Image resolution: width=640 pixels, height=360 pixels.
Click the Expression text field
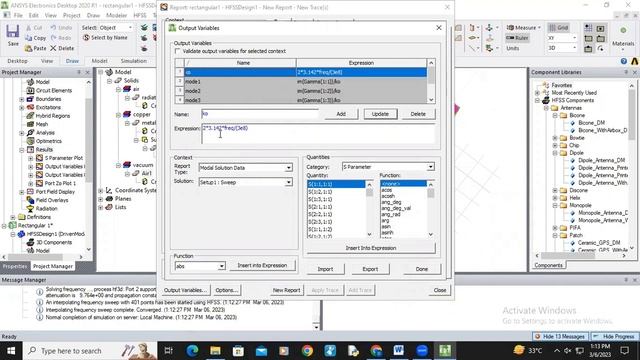click(x=318, y=134)
